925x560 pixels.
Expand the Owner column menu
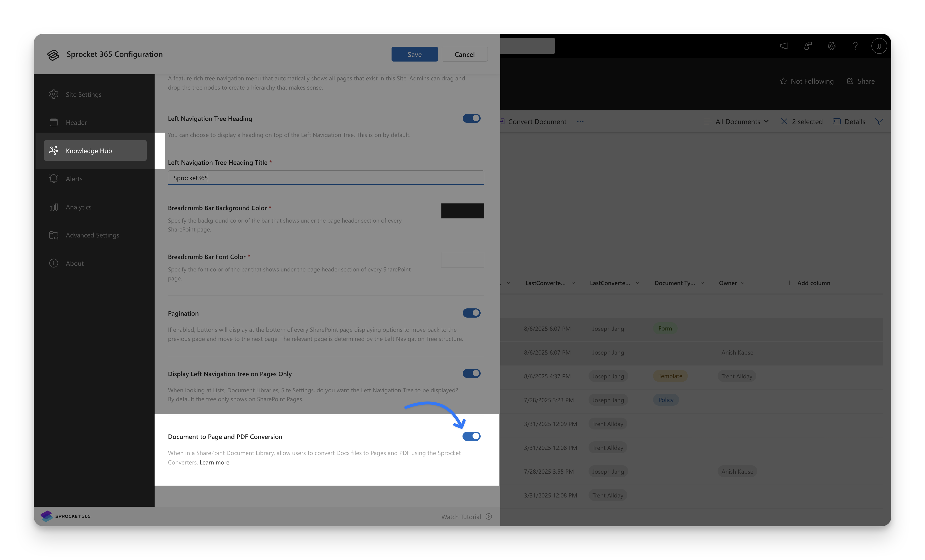point(743,283)
